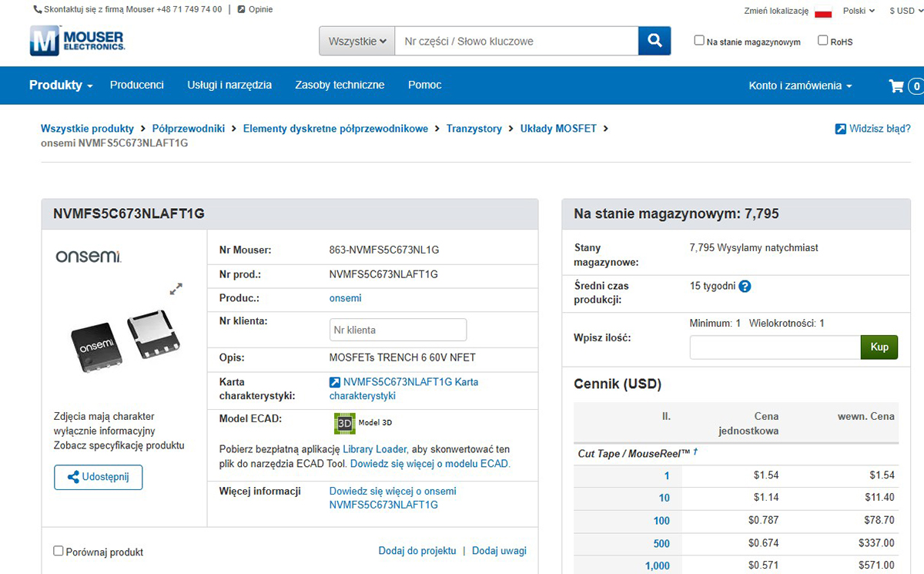Open the Polski language dropdown
The height and width of the screenshot is (574, 924).
(x=859, y=11)
